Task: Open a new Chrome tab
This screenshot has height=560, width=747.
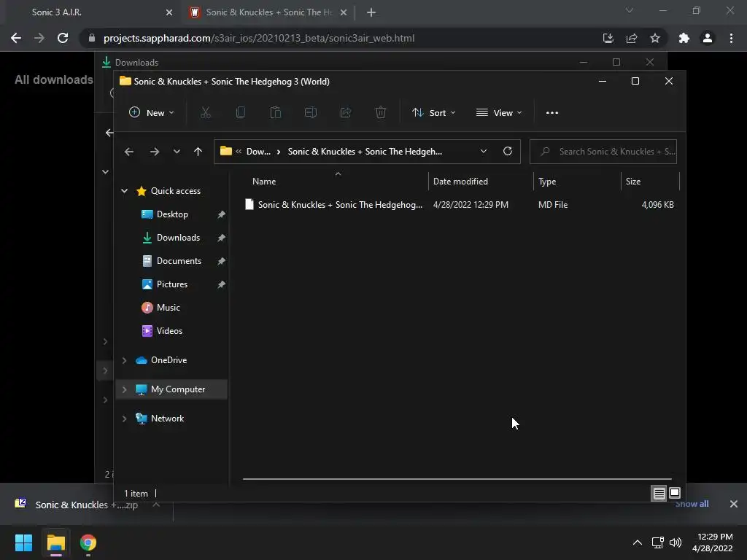Action: point(371,12)
